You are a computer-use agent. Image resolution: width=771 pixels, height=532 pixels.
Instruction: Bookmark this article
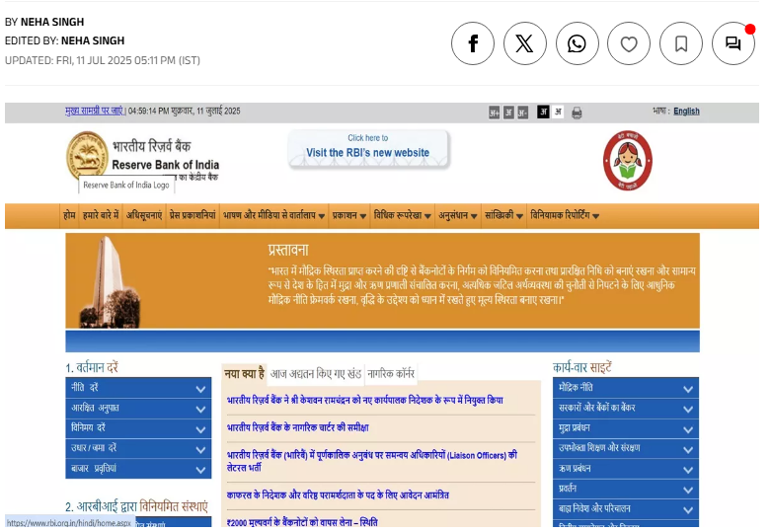(681, 43)
